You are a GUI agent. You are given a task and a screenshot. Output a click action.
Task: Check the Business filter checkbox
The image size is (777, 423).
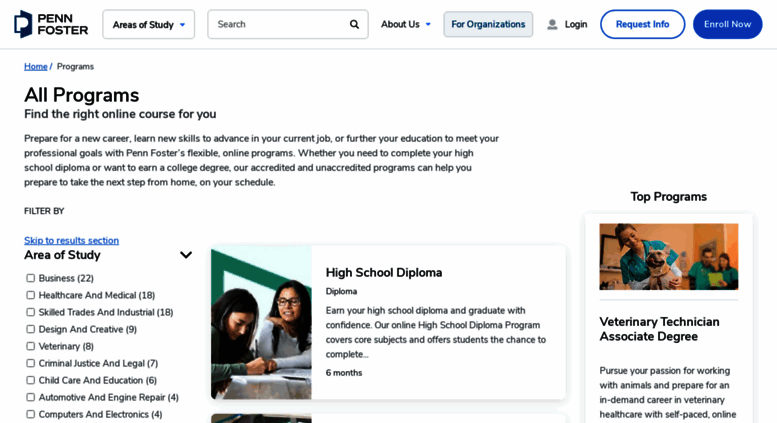(31, 278)
